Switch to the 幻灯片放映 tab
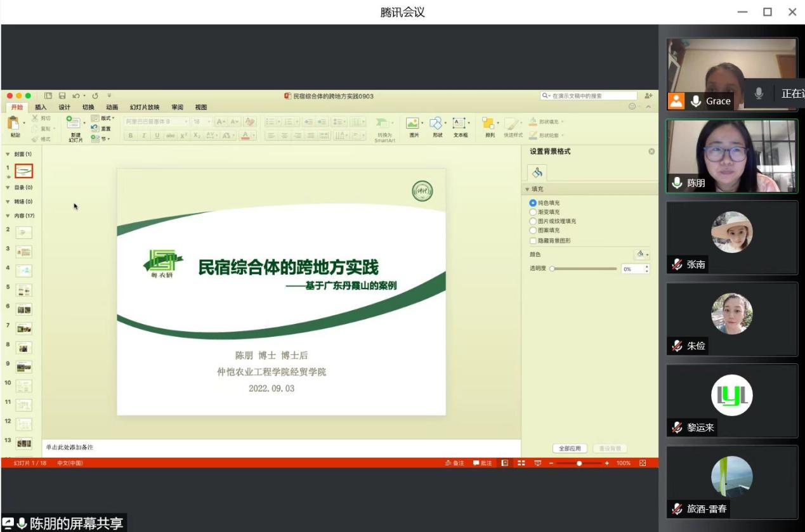 145,107
